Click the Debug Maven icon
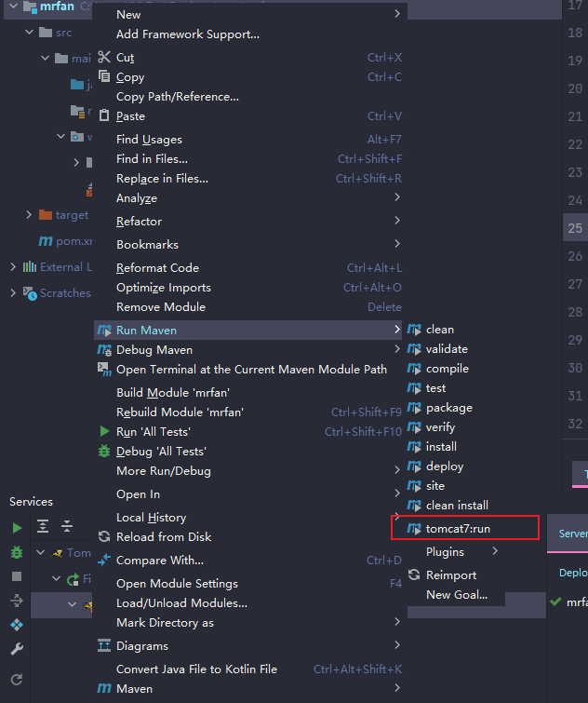Screen dimensions: 588x703 coord(104,350)
